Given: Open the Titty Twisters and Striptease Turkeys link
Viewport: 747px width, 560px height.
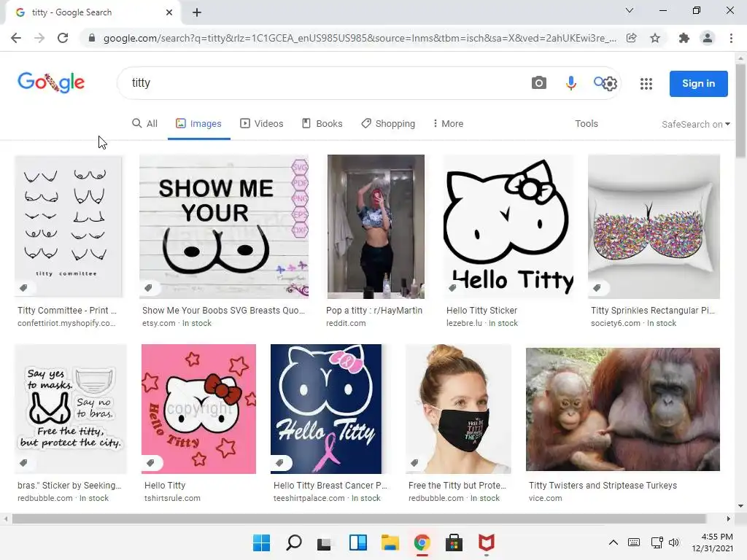Looking at the screenshot, I should (603, 485).
